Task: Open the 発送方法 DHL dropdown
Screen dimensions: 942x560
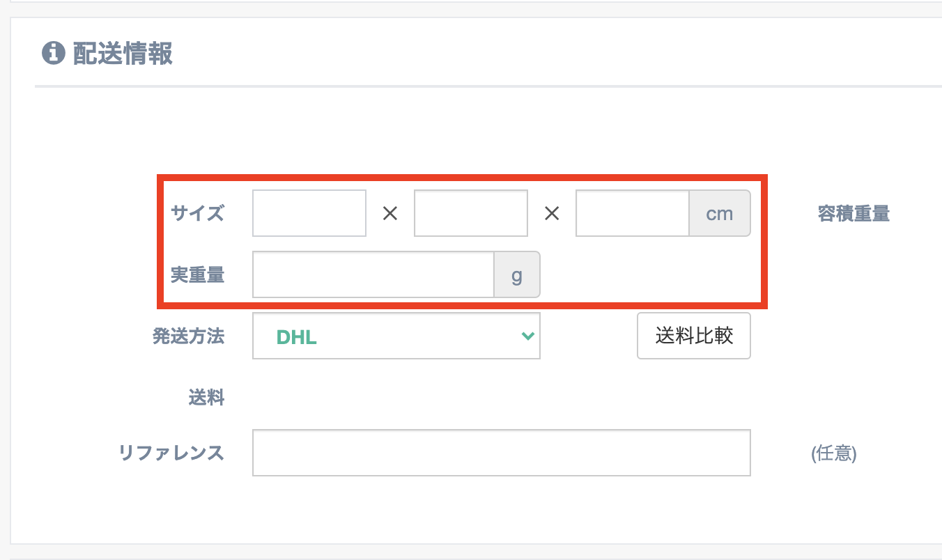Action: click(396, 337)
